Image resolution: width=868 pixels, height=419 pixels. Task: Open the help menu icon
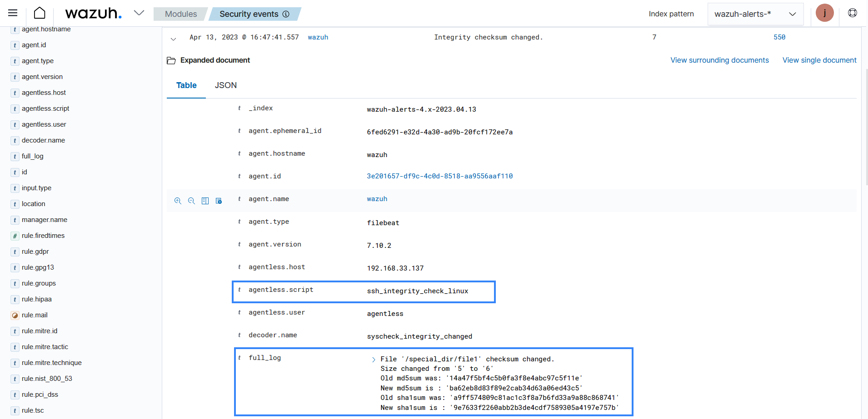pos(853,13)
